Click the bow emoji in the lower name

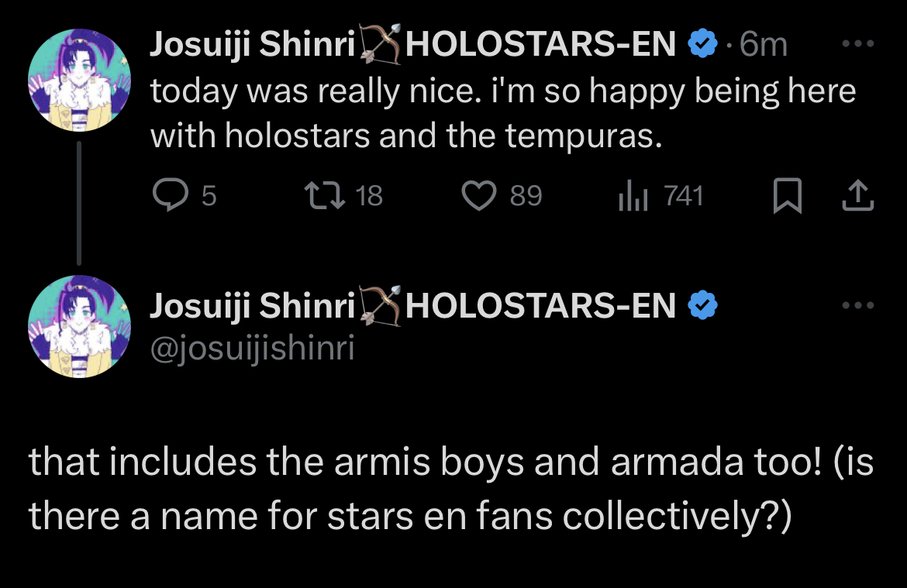380,306
